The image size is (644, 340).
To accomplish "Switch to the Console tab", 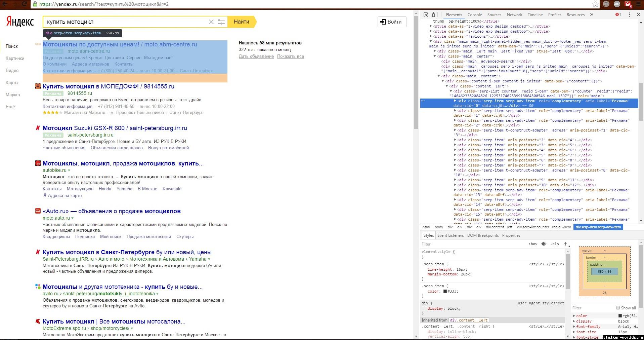I will (475, 15).
